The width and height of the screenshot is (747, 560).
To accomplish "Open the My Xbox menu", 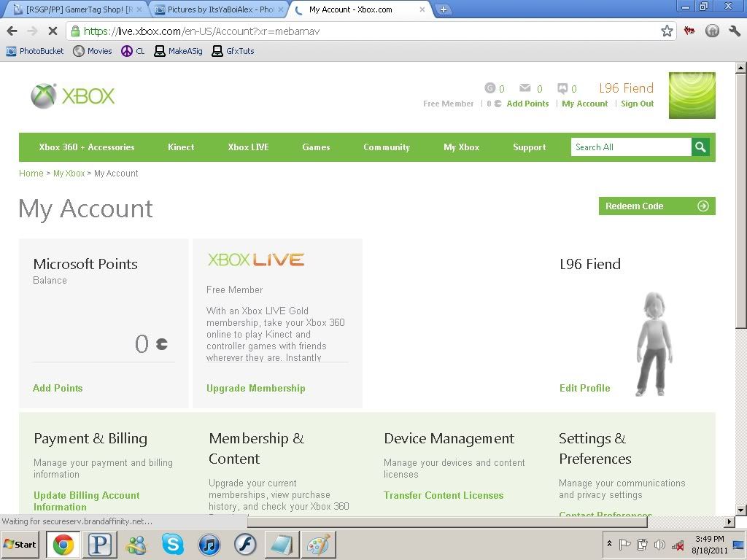I will coord(461,147).
